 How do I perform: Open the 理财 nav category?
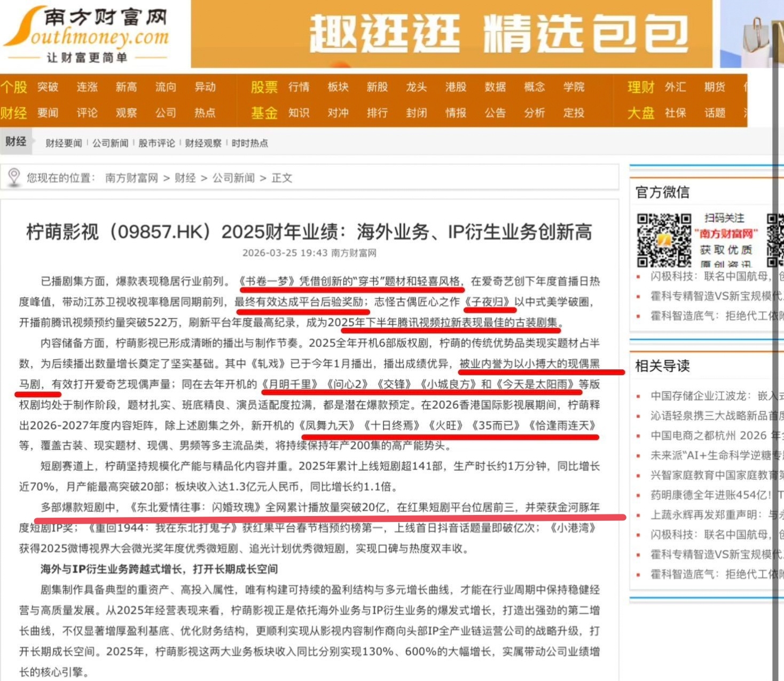coord(641,87)
